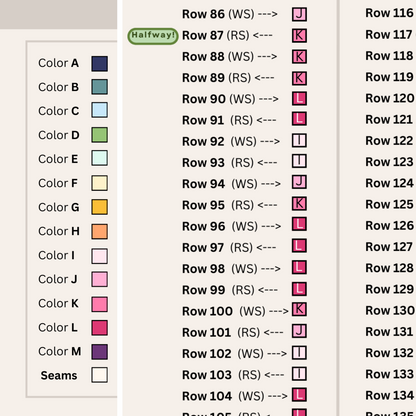Select the teal Color B swatch
The image size is (416, 416).
tap(100, 87)
